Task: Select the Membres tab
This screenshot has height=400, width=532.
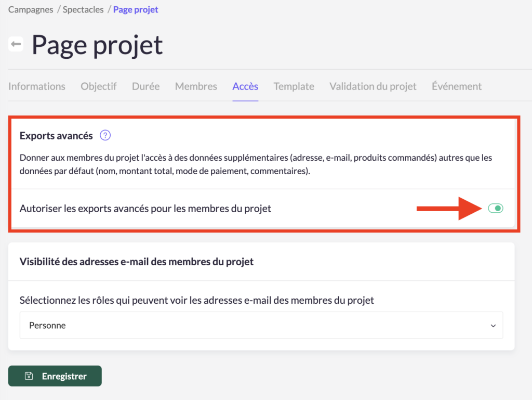Action: [196, 86]
